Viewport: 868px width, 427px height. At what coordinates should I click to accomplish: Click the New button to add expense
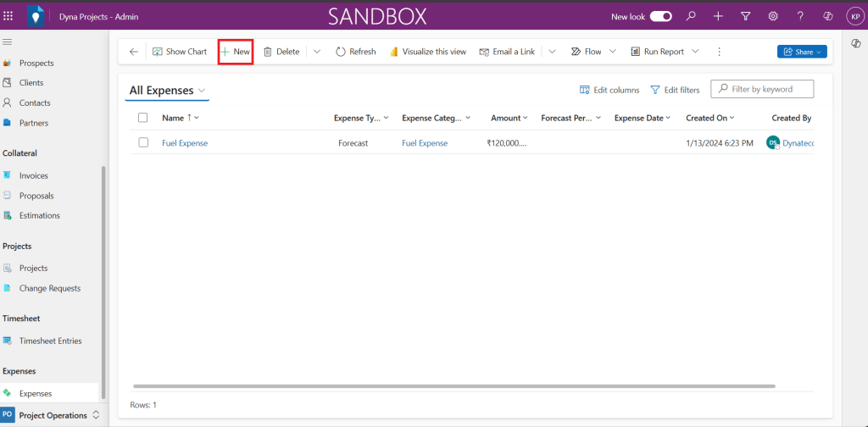click(x=236, y=52)
